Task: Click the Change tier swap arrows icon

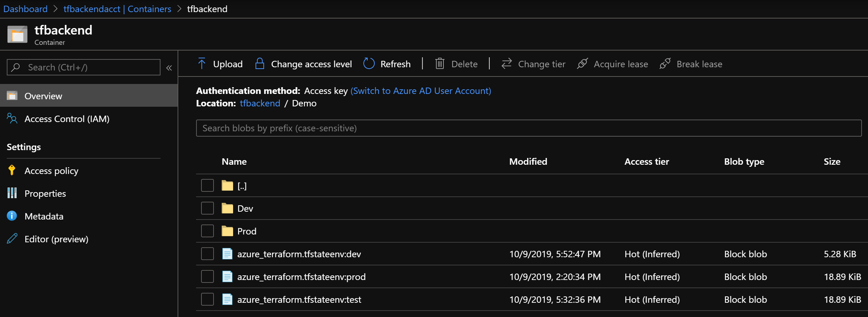Action: tap(506, 64)
